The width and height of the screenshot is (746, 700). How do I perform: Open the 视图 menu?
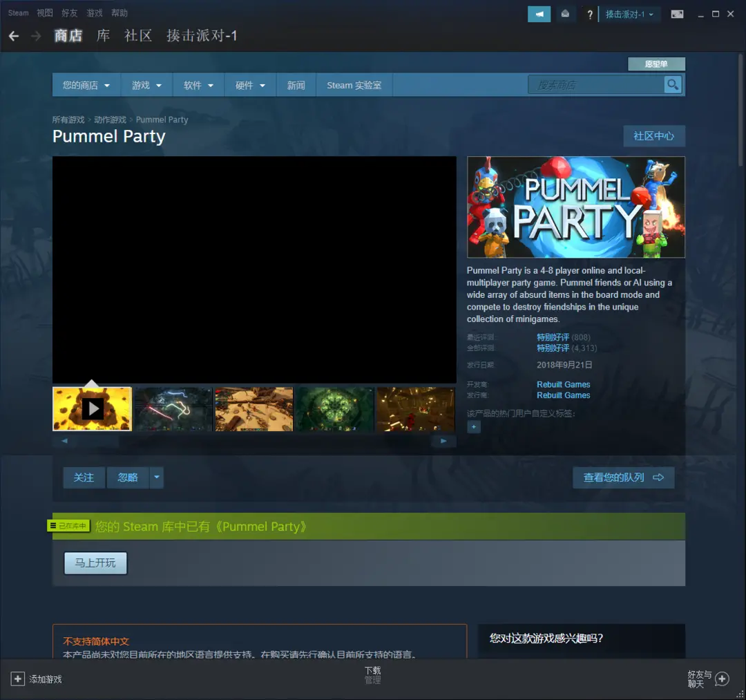pos(45,13)
